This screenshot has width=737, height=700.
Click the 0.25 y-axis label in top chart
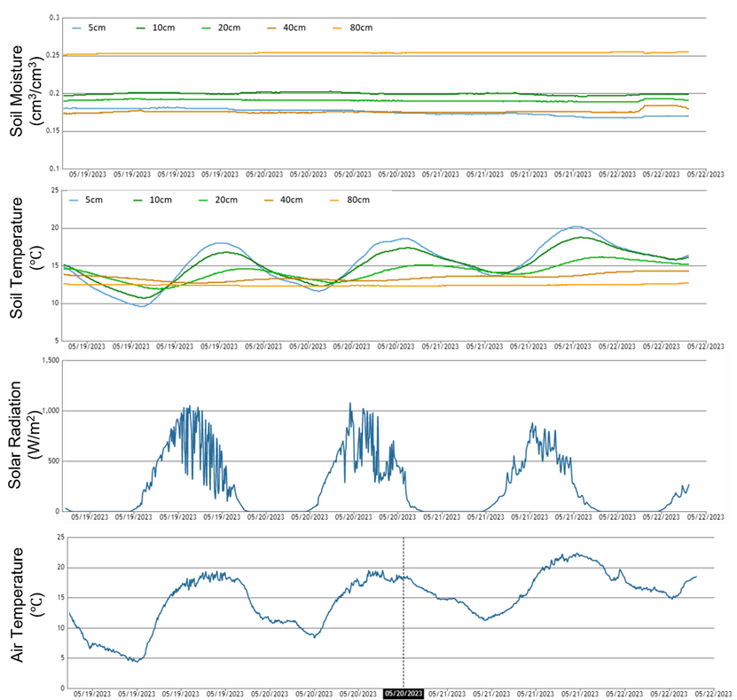pyautogui.click(x=53, y=56)
